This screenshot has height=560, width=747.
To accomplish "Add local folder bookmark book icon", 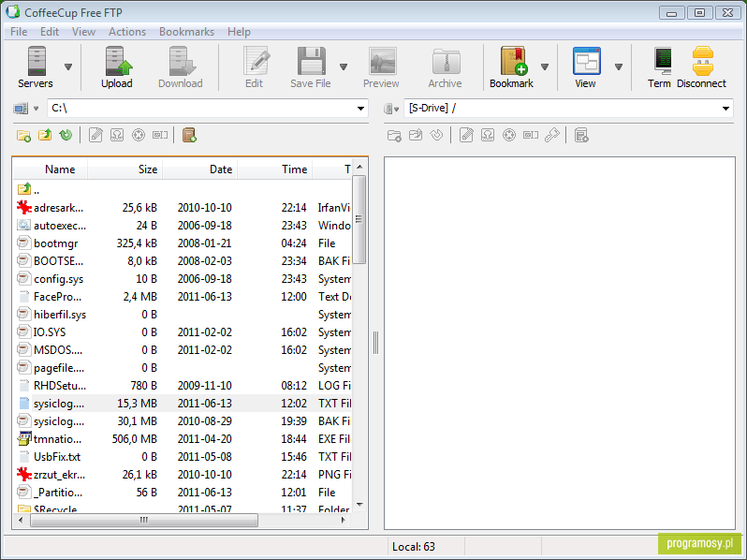I will (x=189, y=136).
